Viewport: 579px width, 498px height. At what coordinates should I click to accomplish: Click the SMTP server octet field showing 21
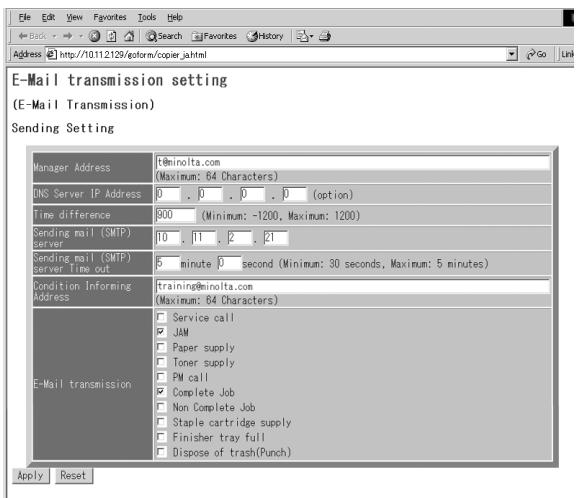(276, 237)
